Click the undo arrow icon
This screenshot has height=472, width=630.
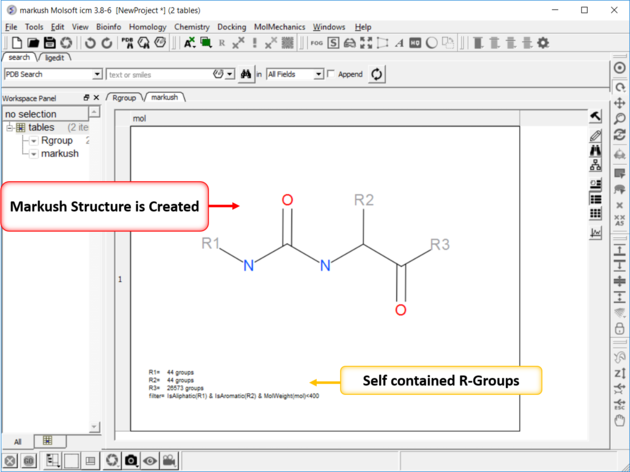coord(90,43)
